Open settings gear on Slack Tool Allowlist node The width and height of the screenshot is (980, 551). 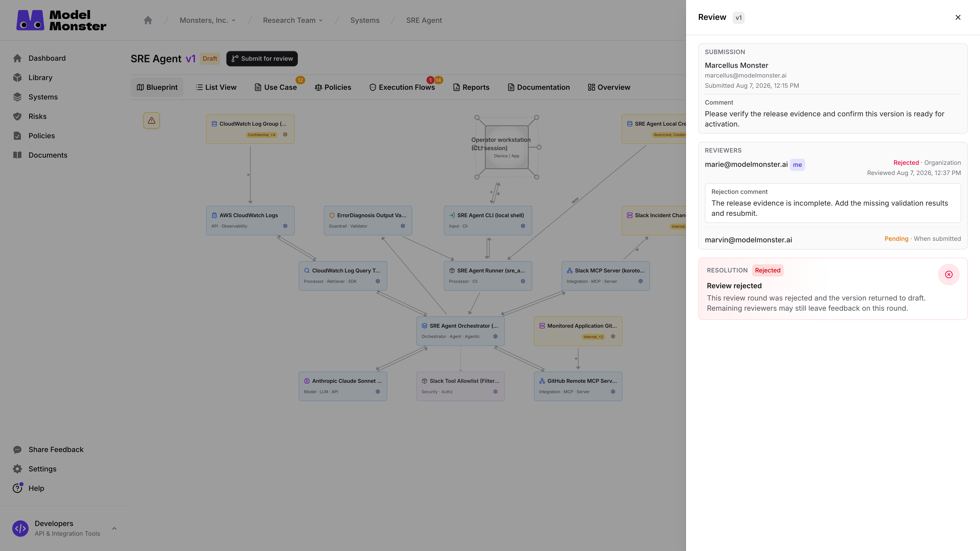[495, 391]
